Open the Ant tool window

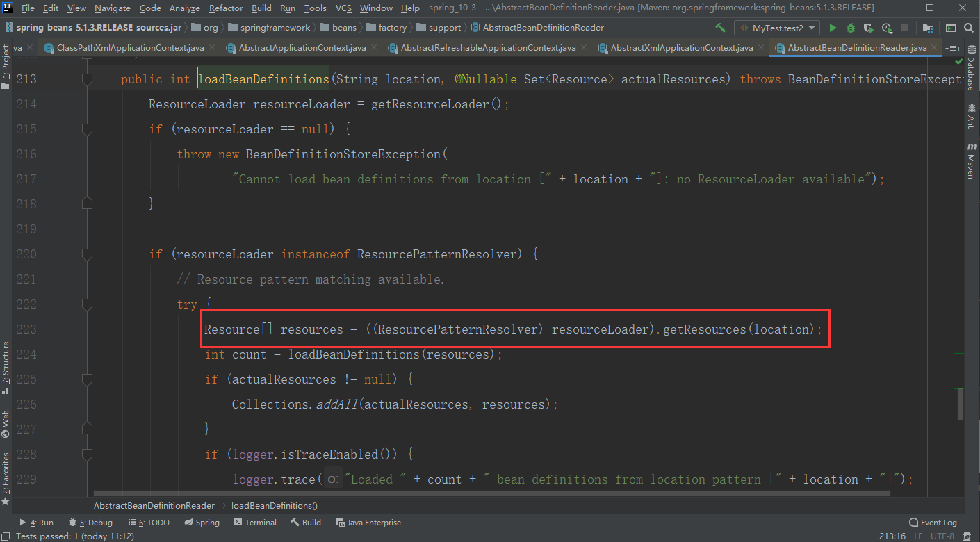click(x=971, y=116)
